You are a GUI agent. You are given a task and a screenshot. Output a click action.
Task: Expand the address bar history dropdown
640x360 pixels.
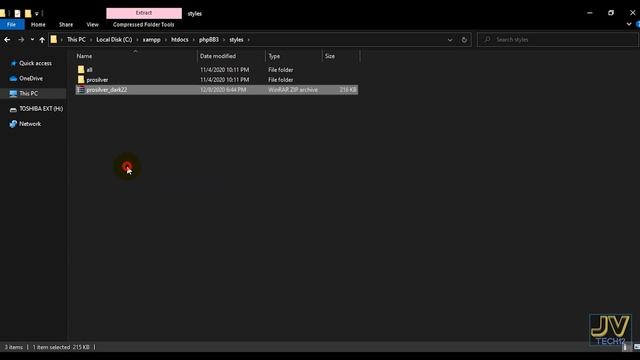click(x=450, y=40)
